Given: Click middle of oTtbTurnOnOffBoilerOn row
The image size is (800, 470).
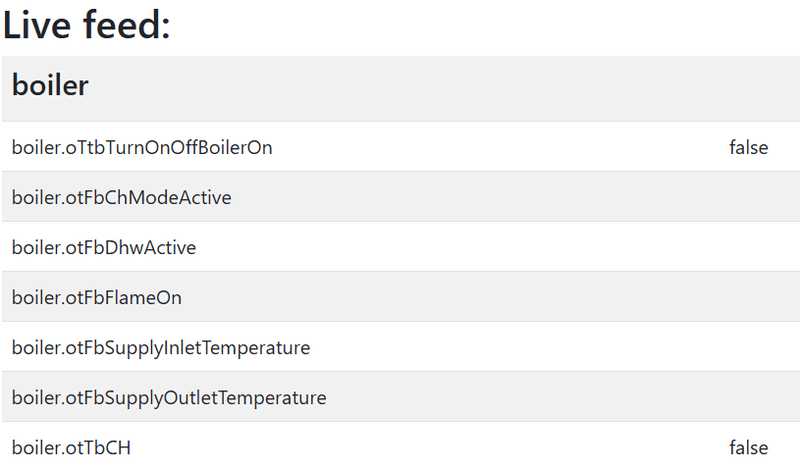Looking at the screenshot, I should pos(401,147).
